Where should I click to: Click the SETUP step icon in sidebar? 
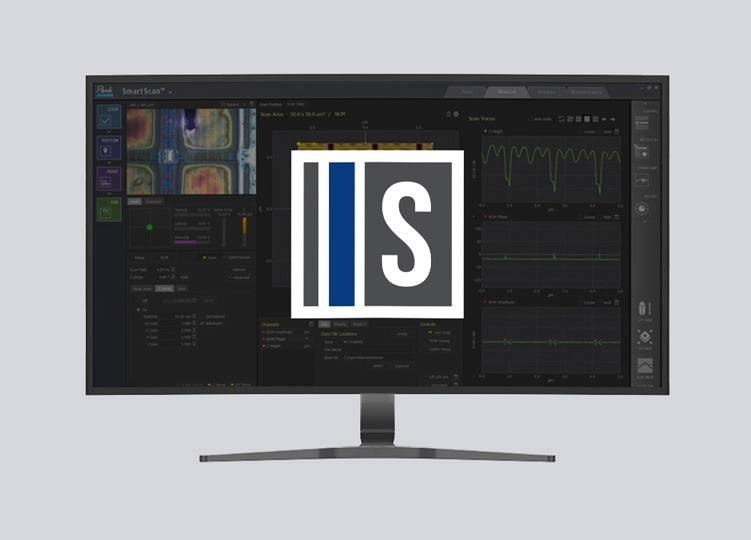(x=110, y=118)
